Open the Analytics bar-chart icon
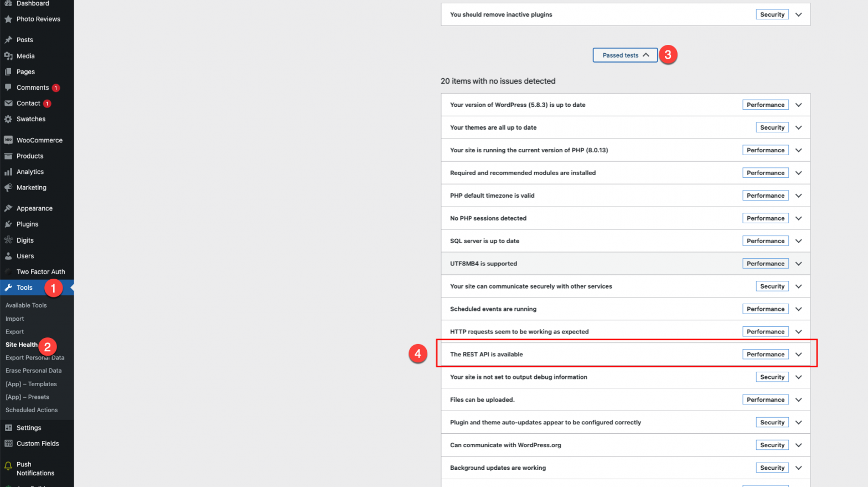The height and width of the screenshot is (487, 868). (x=8, y=172)
